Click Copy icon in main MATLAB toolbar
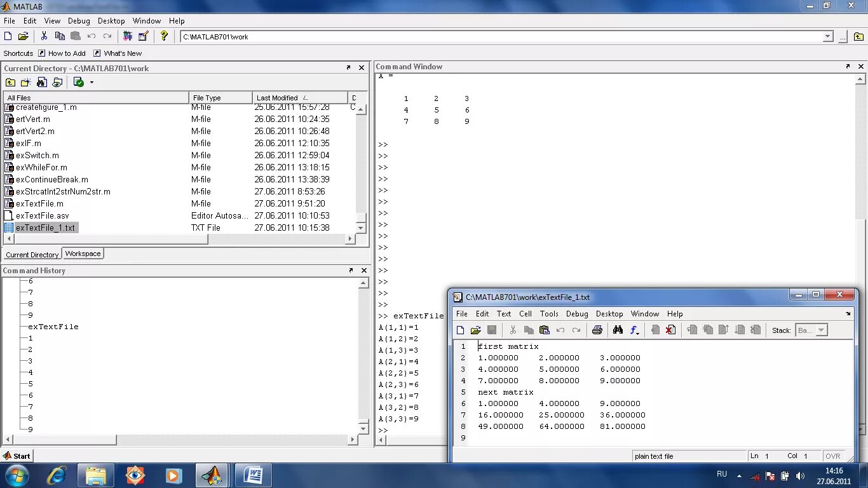 click(x=60, y=36)
